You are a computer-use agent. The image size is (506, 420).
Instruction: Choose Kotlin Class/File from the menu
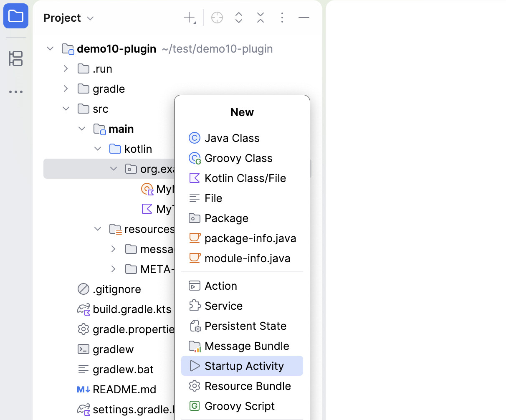tap(245, 178)
